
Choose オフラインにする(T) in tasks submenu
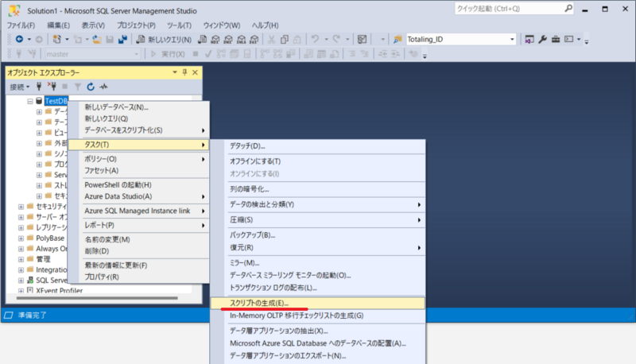318,161
